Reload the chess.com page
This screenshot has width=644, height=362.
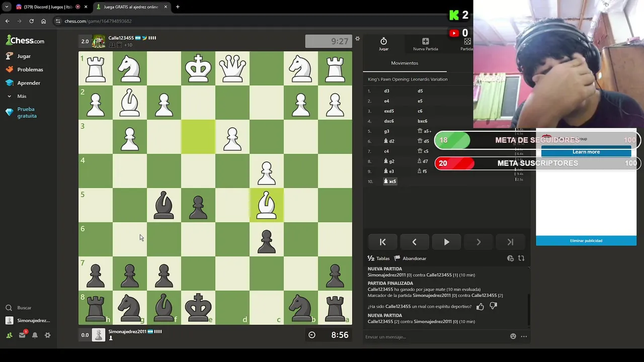31,21
